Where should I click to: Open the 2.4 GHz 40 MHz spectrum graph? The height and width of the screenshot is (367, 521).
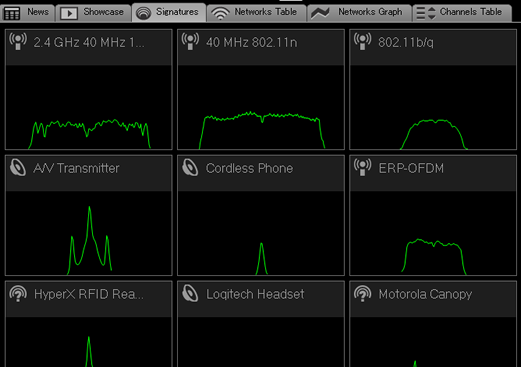coord(89,107)
